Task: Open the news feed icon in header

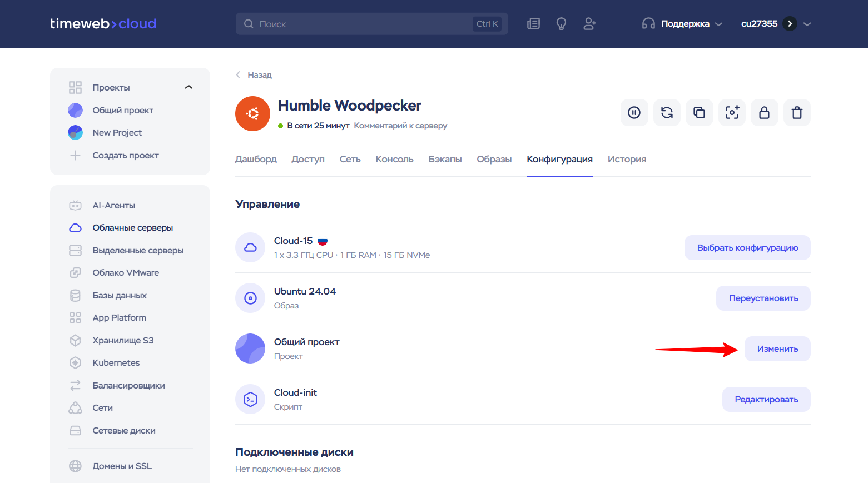Action: [x=533, y=24]
